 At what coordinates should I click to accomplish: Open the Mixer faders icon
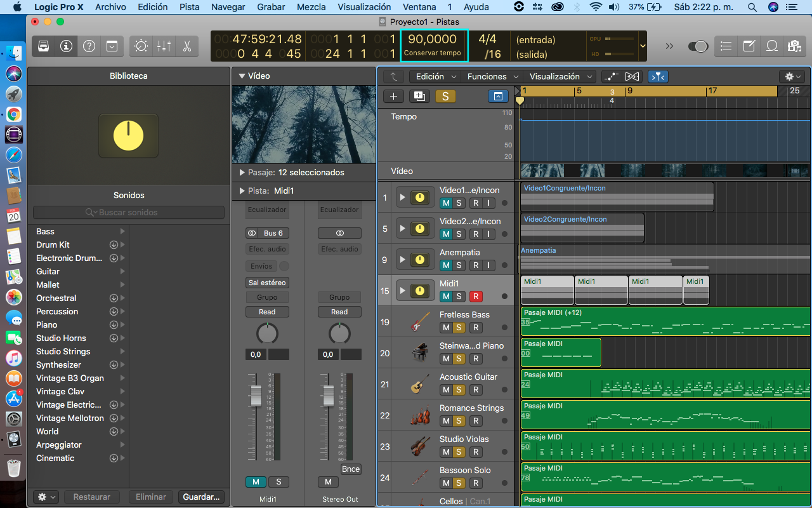point(164,46)
